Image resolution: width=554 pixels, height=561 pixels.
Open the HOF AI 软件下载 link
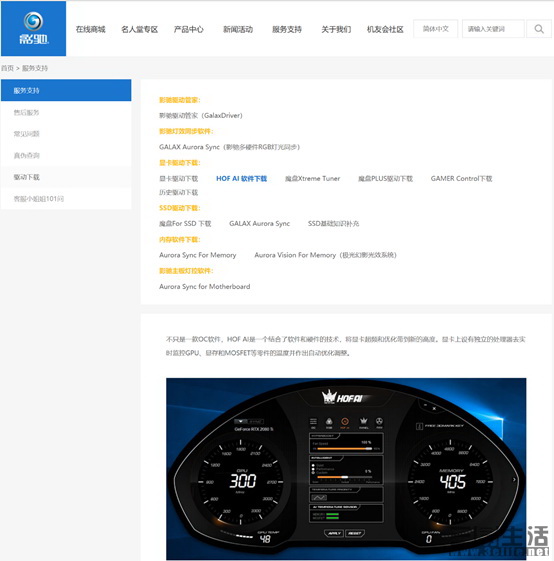(x=242, y=179)
